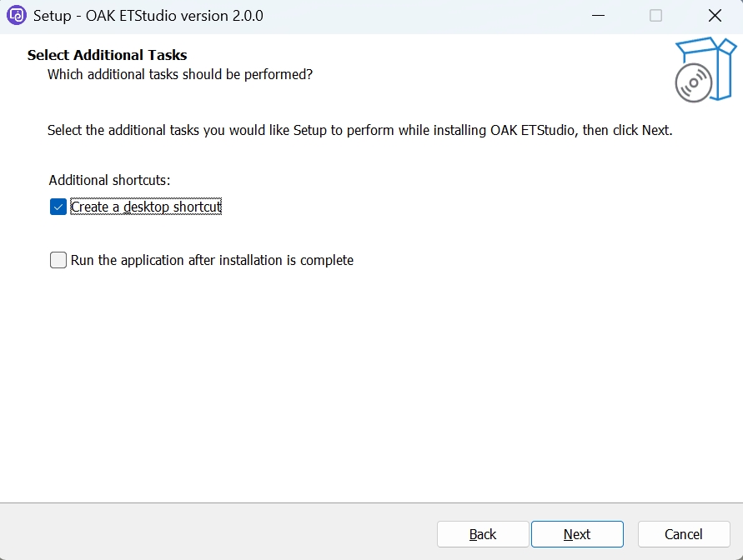Click the disc in the installer graphic
Viewport: 743px width, 560px height.
pyautogui.click(x=693, y=82)
